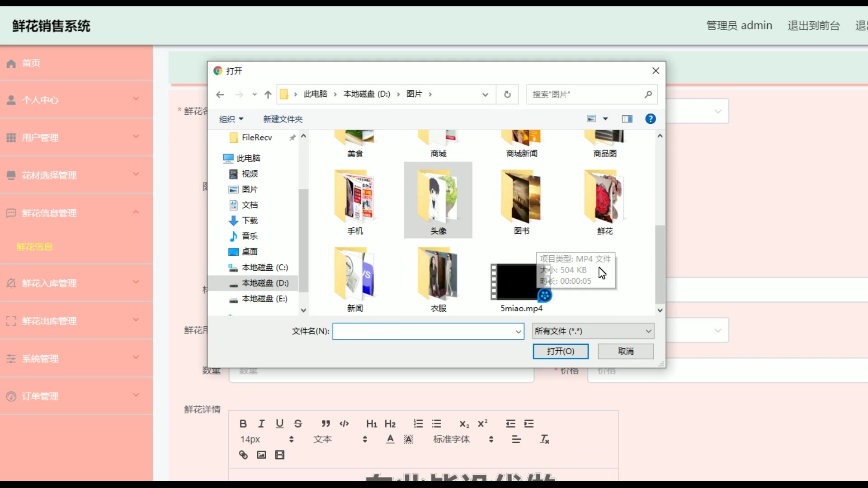The height and width of the screenshot is (488, 868).
Task: Click the font color icon in the editor
Action: [x=390, y=439]
